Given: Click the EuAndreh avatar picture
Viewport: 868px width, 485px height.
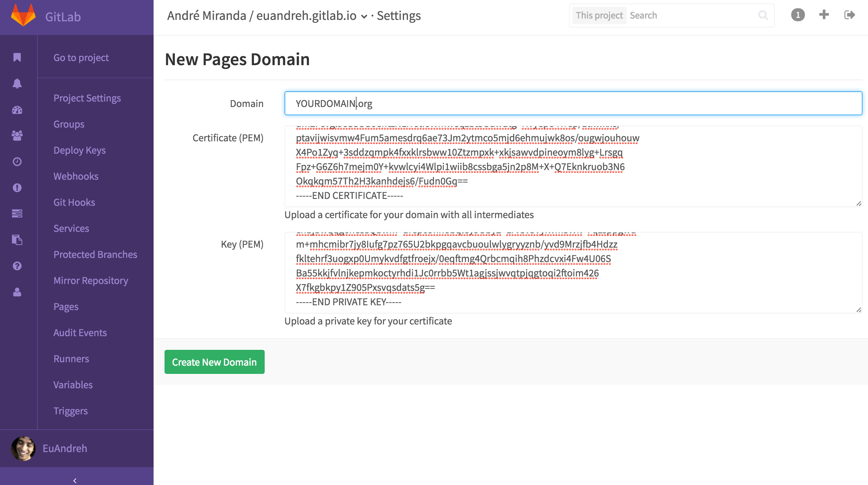Looking at the screenshot, I should pyautogui.click(x=23, y=448).
